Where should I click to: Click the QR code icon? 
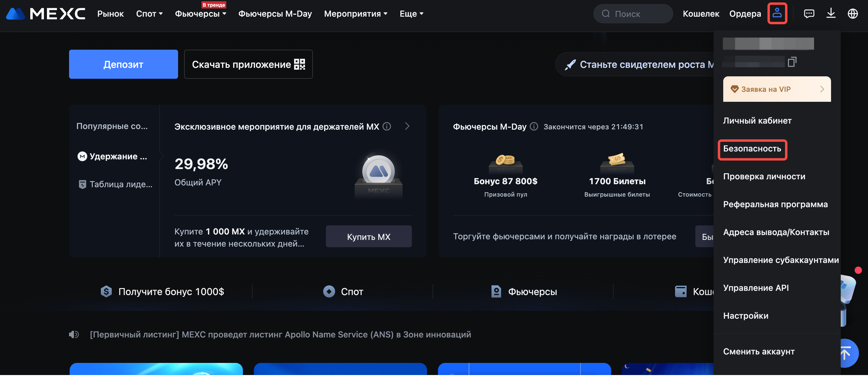(x=300, y=65)
